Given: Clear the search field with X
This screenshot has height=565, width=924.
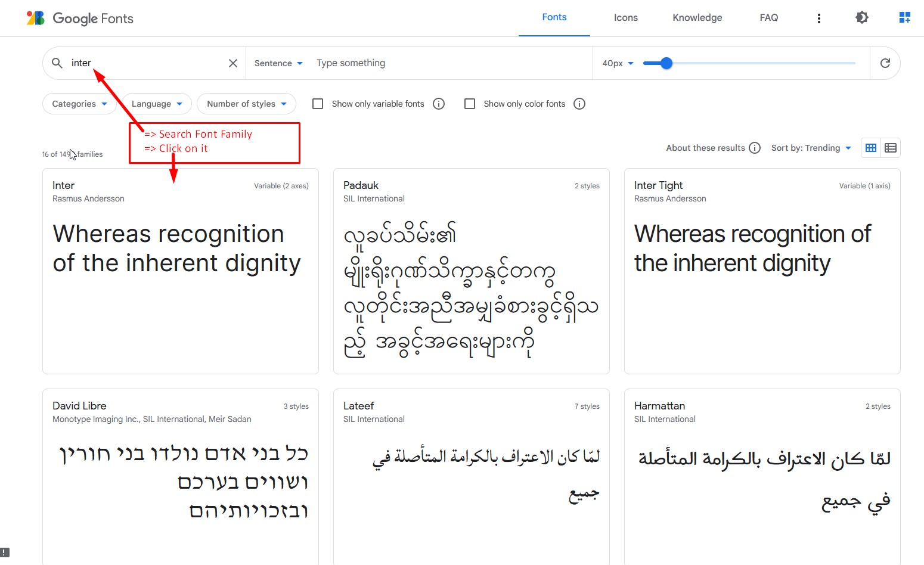Looking at the screenshot, I should click(x=233, y=63).
